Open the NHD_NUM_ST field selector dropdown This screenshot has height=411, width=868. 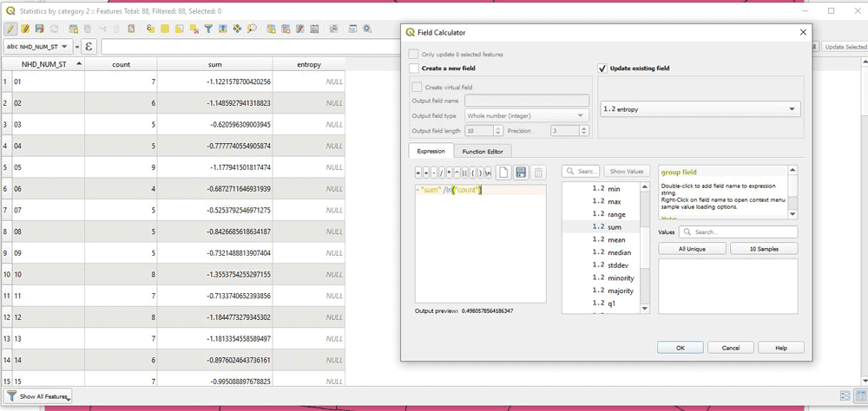(x=38, y=47)
